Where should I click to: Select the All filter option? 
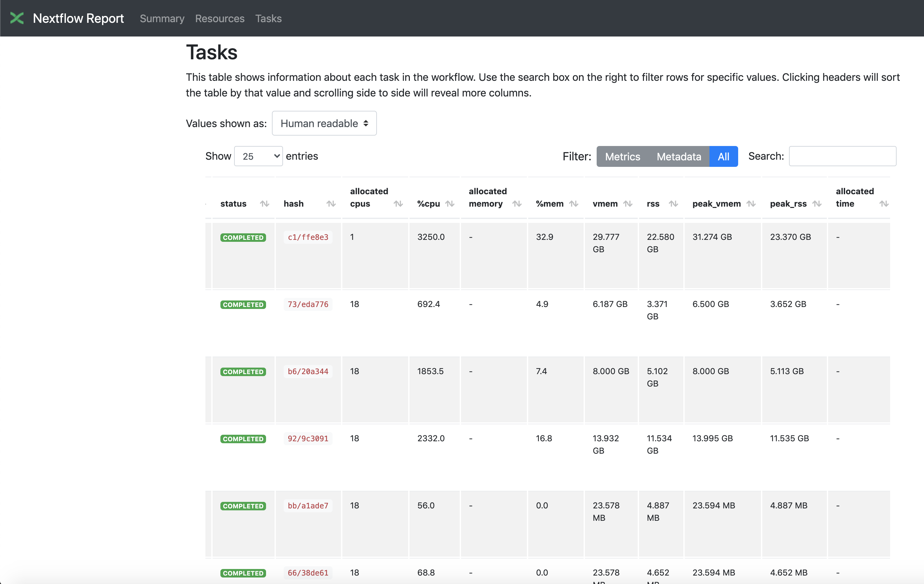723,156
